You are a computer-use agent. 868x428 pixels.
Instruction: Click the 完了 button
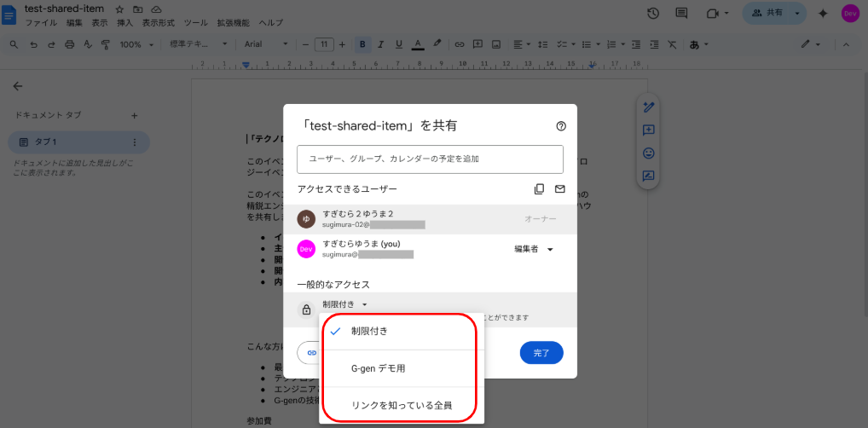point(541,353)
